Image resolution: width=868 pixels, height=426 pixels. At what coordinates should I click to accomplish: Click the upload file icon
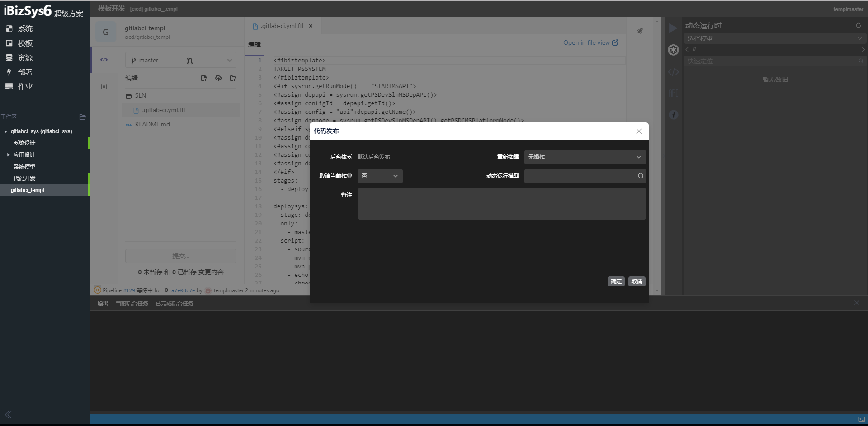[218, 78]
